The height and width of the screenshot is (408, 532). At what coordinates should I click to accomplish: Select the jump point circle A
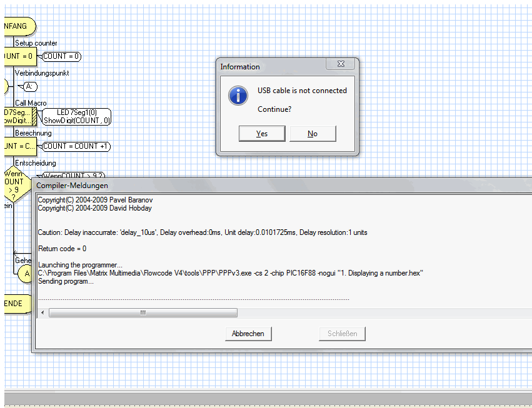click(26, 274)
